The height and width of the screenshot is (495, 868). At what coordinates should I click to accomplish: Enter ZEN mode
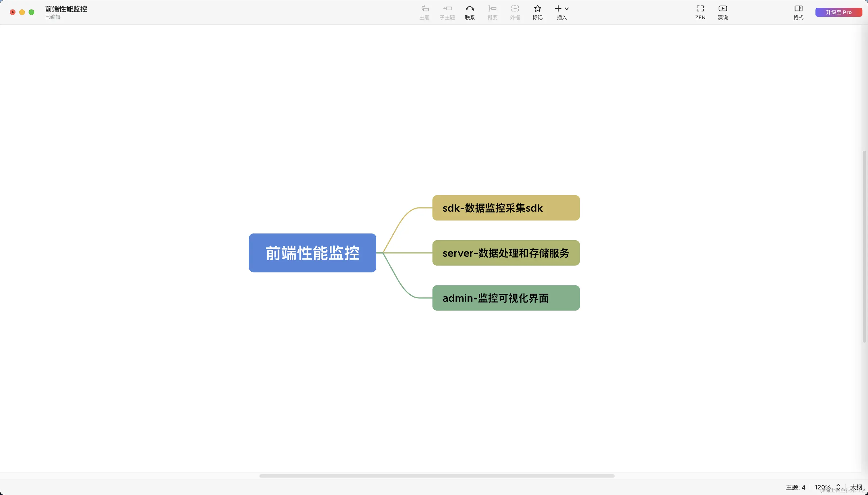pyautogui.click(x=700, y=12)
